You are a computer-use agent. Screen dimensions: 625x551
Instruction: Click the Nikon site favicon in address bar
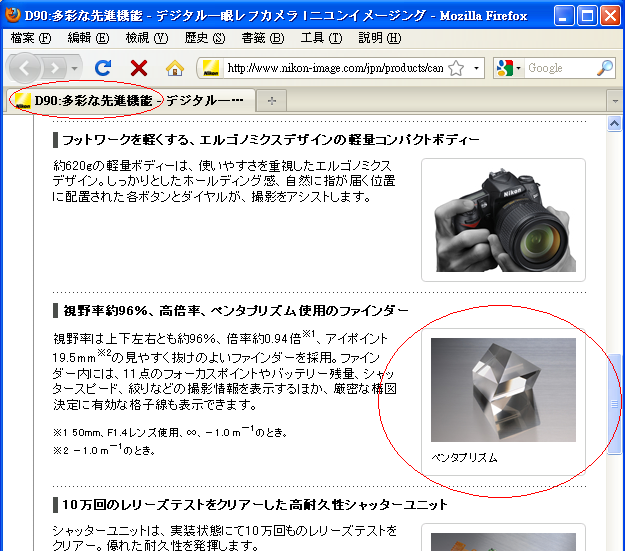pos(210,68)
